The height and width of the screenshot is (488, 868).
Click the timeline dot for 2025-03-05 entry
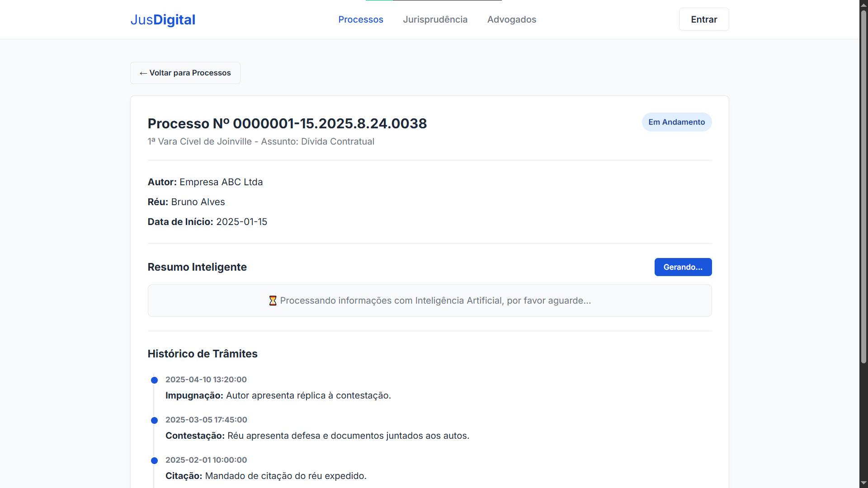click(x=154, y=420)
